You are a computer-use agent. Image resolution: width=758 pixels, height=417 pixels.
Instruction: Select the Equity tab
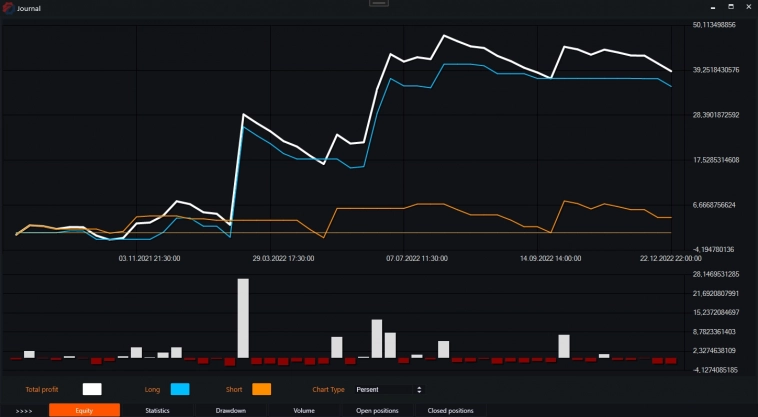coord(84,410)
